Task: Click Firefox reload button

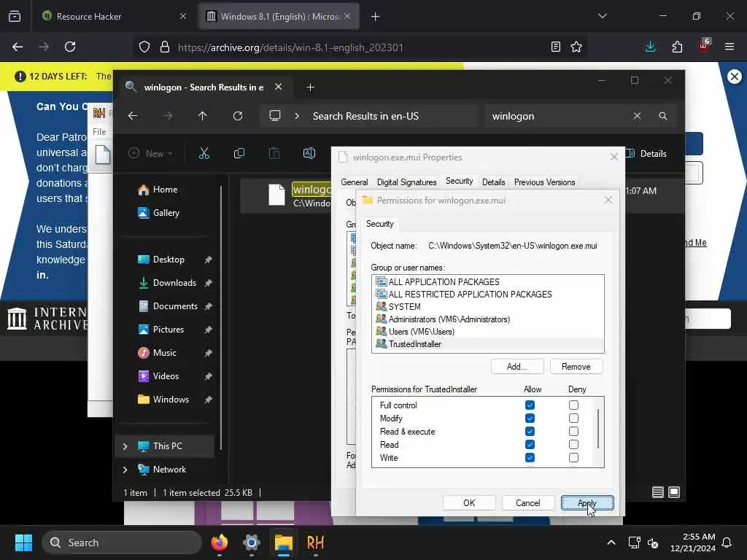Action: [70, 47]
